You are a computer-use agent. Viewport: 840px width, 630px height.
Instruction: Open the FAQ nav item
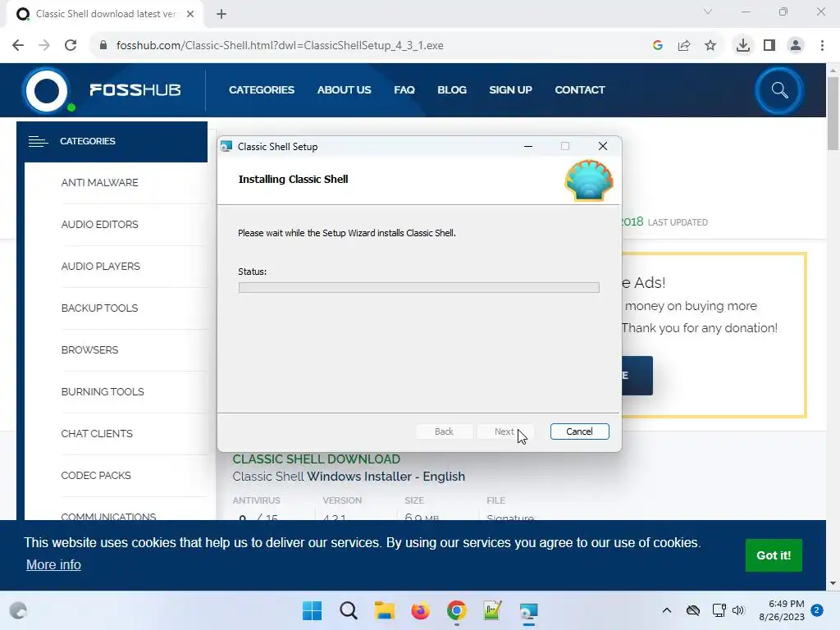(404, 90)
